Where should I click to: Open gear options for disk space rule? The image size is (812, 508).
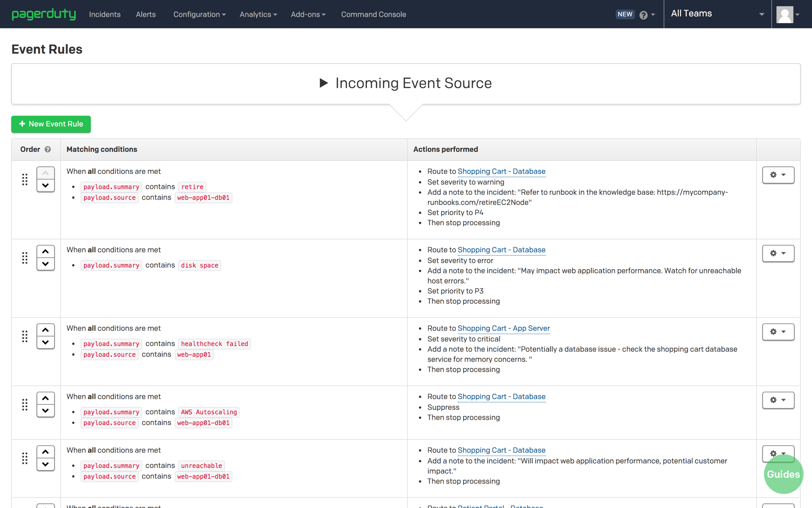tap(778, 253)
